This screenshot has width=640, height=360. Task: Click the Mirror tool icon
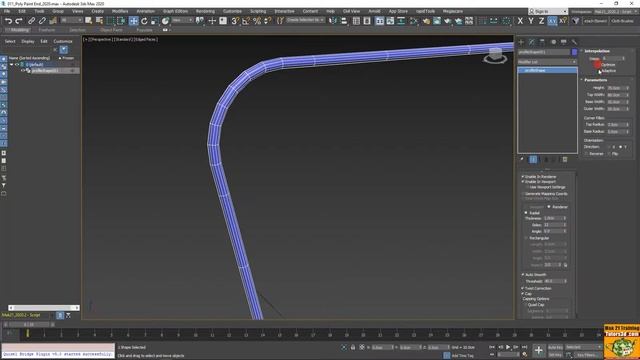[333, 21]
